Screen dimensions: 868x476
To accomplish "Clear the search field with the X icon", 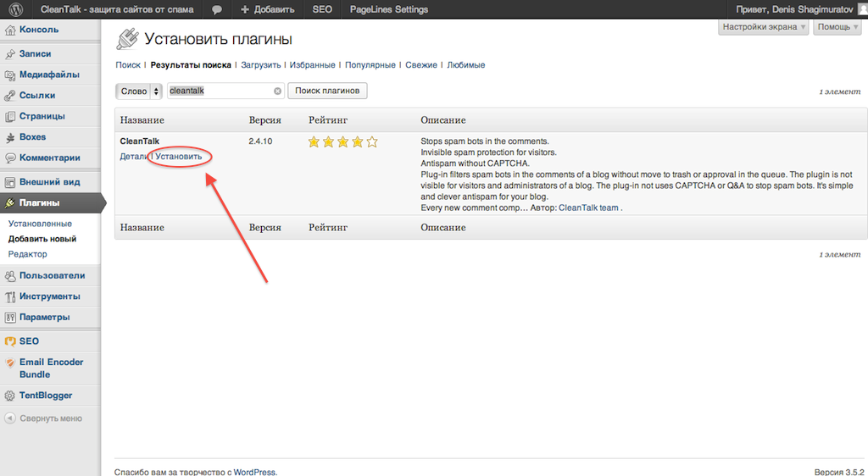I will tap(277, 91).
